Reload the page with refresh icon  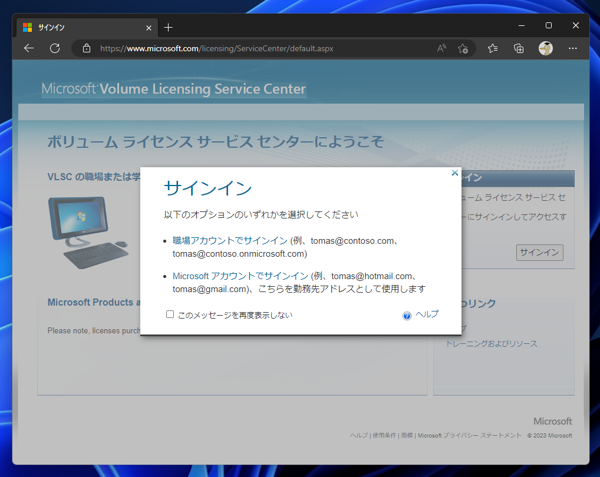[55, 48]
